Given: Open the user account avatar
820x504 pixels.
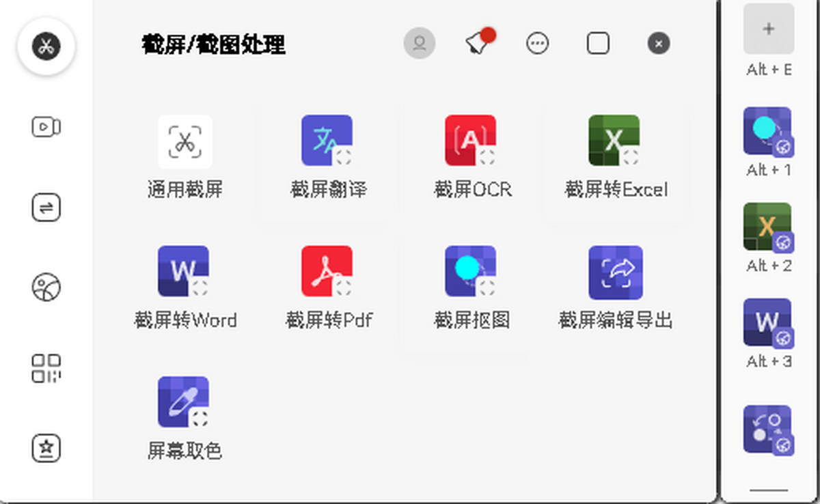Looking at the screenshot, I should (x=420, y=44).
